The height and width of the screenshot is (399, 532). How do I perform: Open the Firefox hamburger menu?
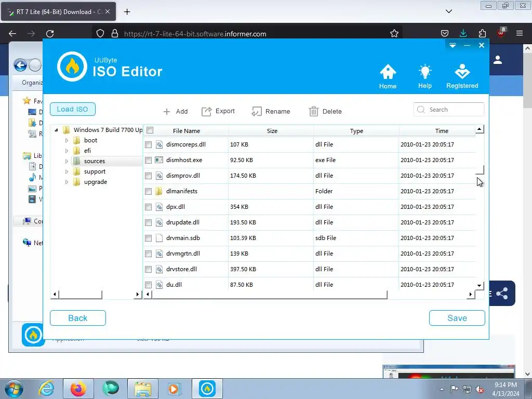coord(520,33)
